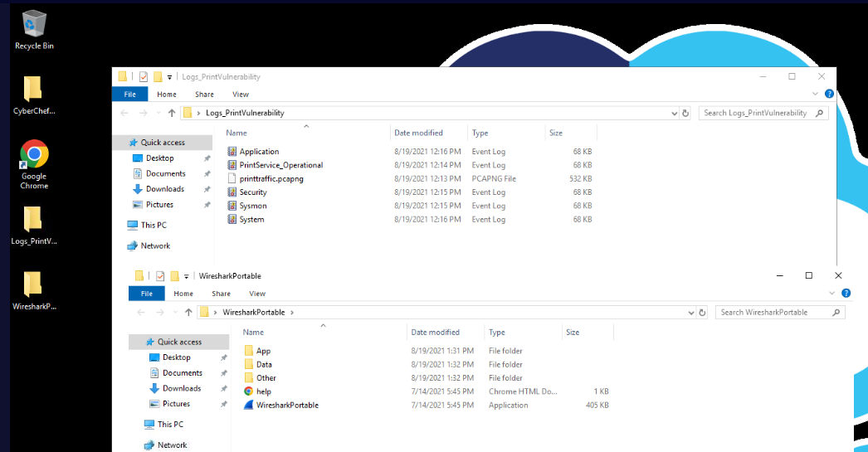Image resolution: width=868 pixels, height=452 pixels.
Task: Select This PC in WiresharkPortable sidebar
Action: pos(170,425)
